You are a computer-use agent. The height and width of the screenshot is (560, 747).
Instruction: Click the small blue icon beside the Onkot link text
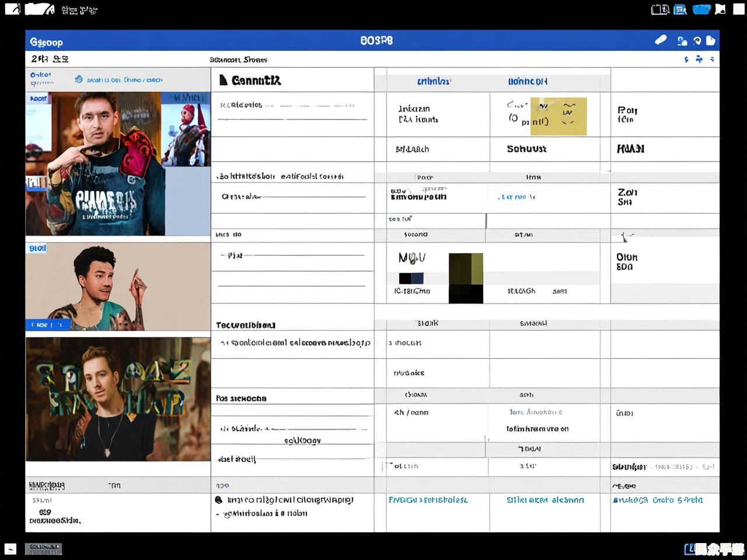click(x=79, y=79)
